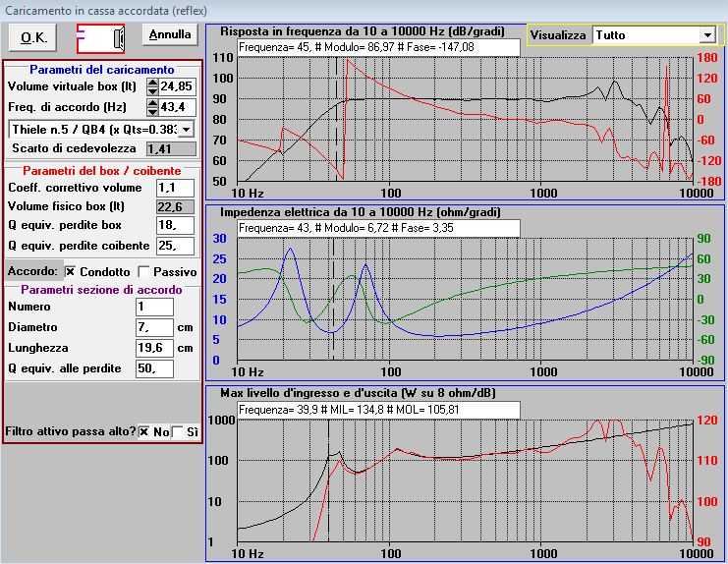Image resolution: width=728 pixels, height=564 pixels.
Task: Increase the Freq. di accordo value
Action: click(x=152, y=103)
